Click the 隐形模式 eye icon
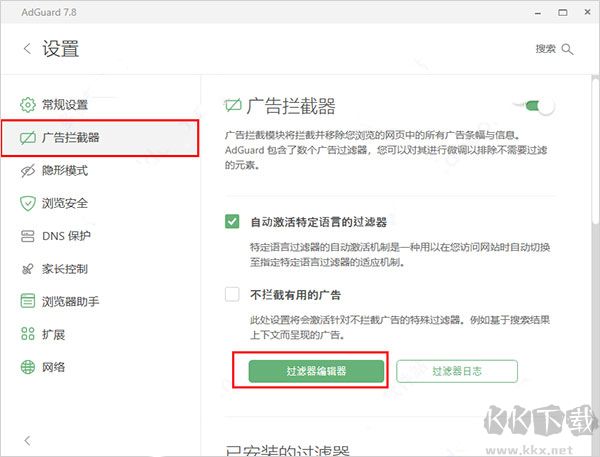 click(x=28, y=170)
